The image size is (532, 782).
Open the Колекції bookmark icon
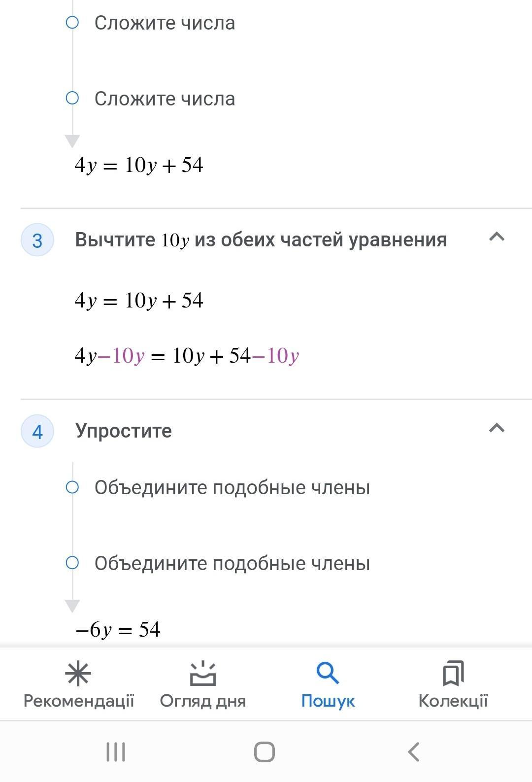click(x=453, y=674)
